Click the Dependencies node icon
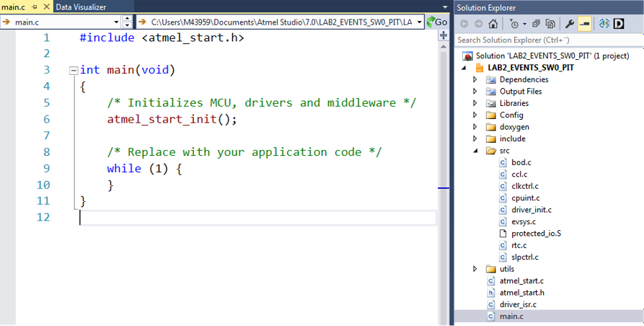Viewport: 644px width, 326px height. (491, 79)
